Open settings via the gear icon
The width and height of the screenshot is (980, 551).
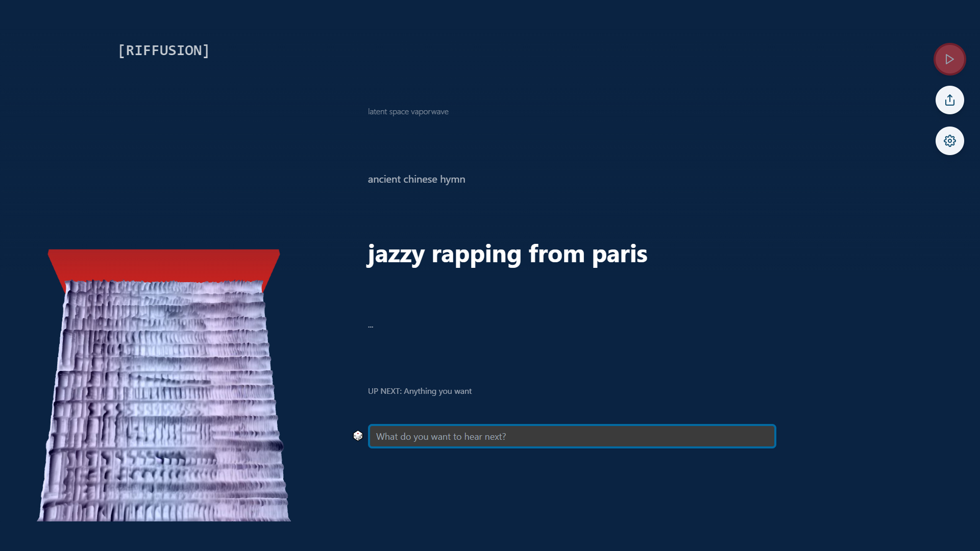coord(949,141)
